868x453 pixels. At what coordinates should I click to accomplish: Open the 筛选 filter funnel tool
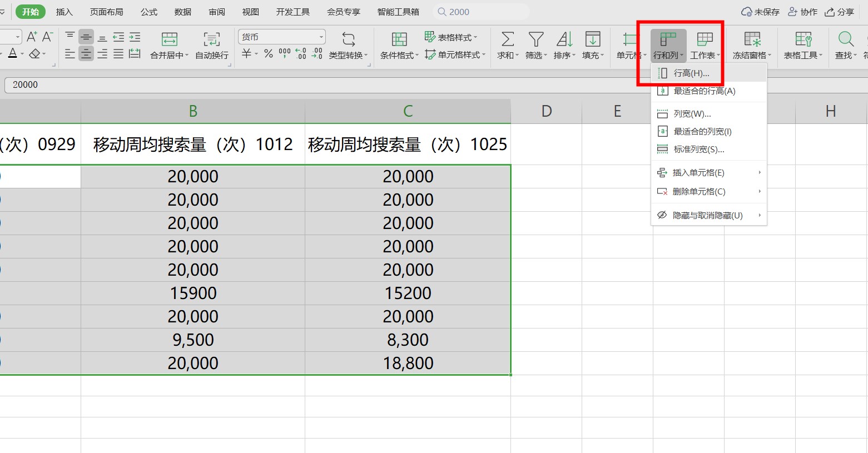click(x=535, y=39)
